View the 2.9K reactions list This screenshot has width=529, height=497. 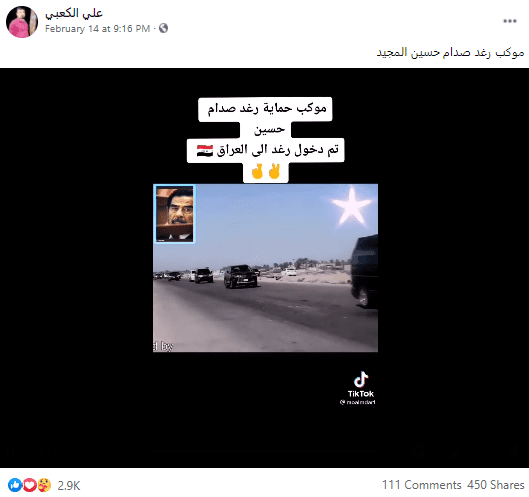coord(68,486)
